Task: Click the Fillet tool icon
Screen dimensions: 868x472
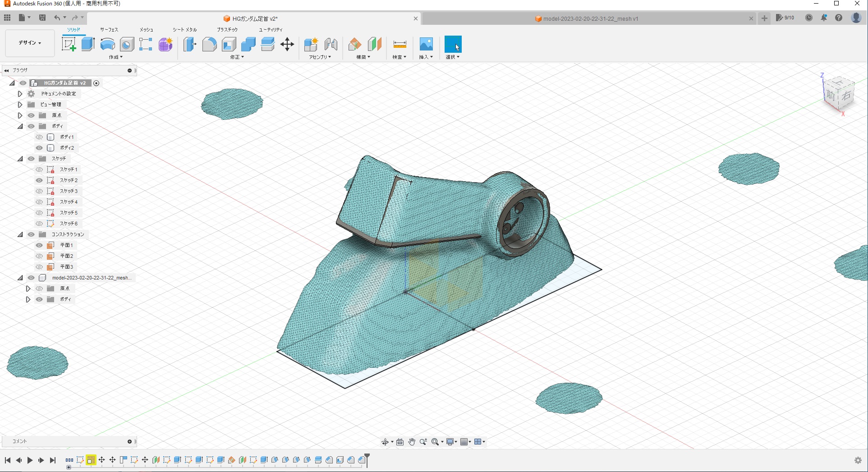Action: (x=209, y=44)
